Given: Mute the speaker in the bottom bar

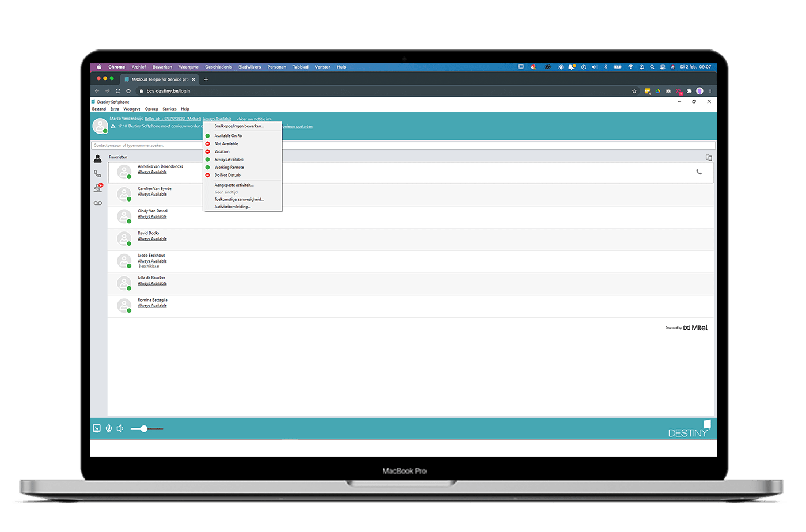Looking at the screenshot, I should (120, 428).
